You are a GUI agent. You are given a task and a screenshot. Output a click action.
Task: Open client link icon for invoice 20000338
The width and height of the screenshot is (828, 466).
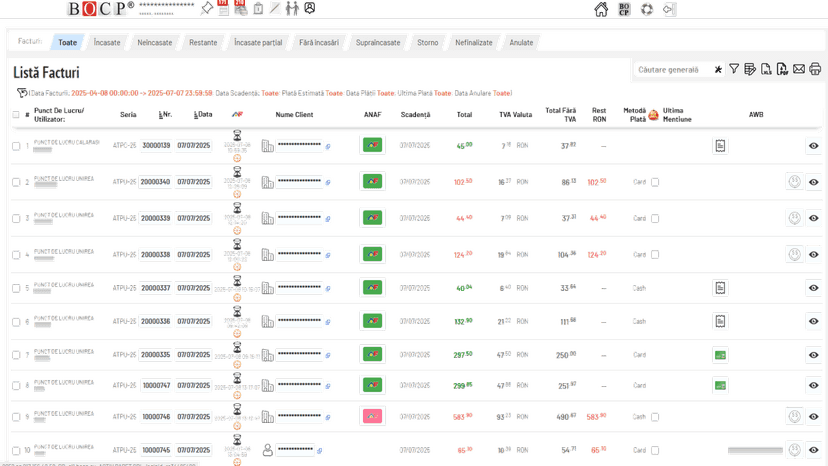pos(328,255)
